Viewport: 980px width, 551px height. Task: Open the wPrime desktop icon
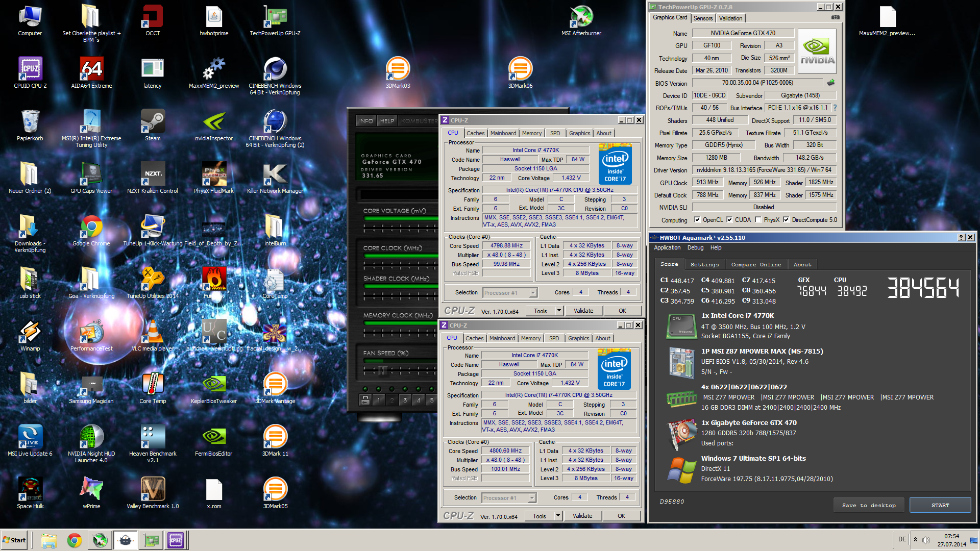click(x=91, y=494)
